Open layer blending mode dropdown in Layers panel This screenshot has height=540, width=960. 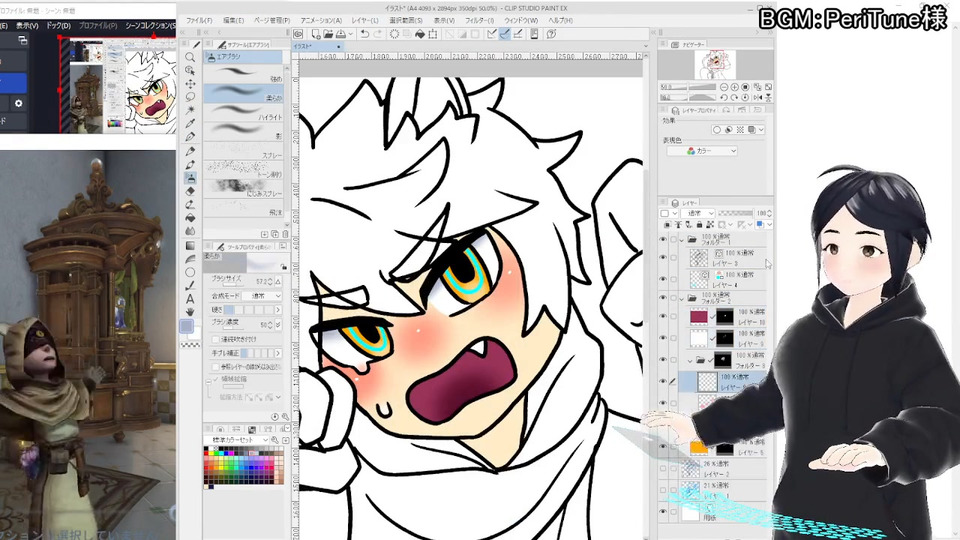(700, 213)
